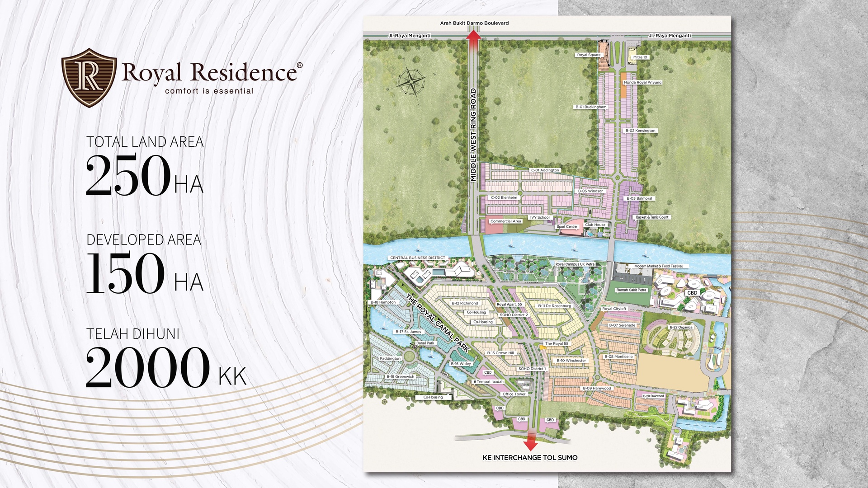Click the 'Modern Market & Food Festival' label
Screen dimensions: 868x488
(x=658, y=266)
